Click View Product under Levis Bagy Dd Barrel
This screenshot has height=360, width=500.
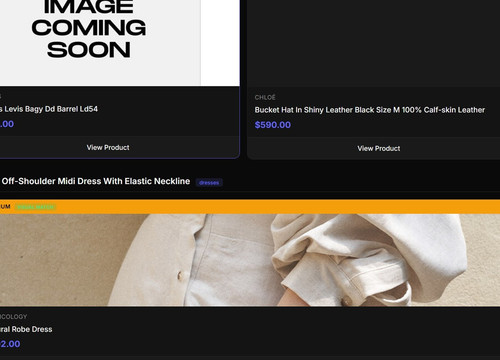[108, 147]
